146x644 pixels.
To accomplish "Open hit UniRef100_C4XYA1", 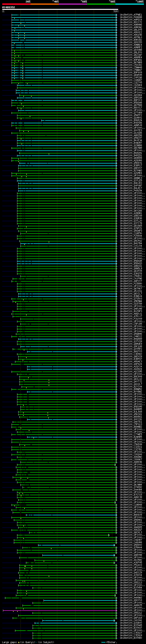I will (131, 620).
